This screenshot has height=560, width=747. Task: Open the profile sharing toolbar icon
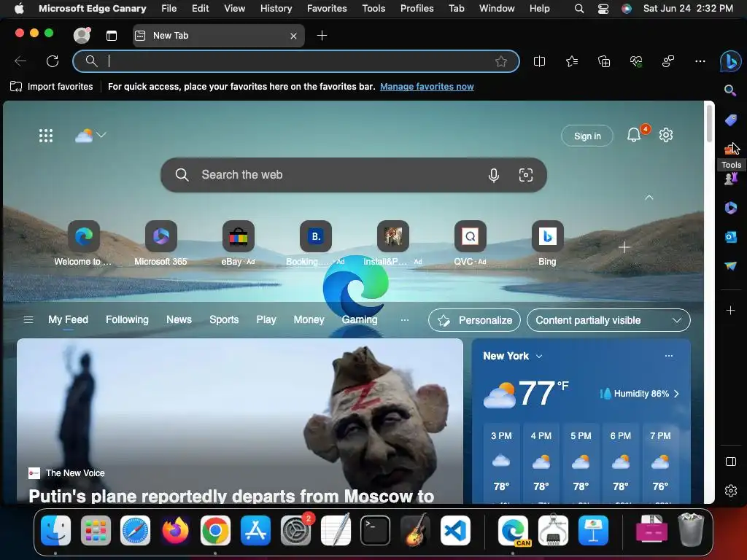point(668,61)
